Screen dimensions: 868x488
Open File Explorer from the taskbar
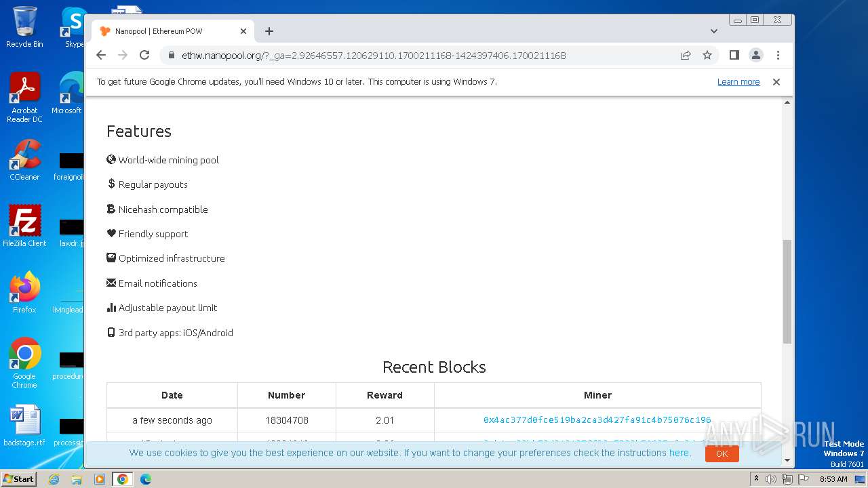coord(77,479)
